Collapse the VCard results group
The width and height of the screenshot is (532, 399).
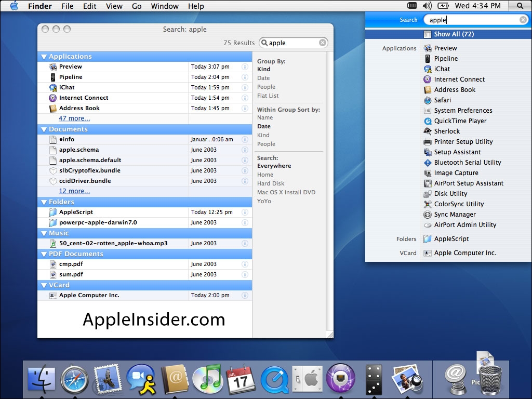click(x=44, y=285)
